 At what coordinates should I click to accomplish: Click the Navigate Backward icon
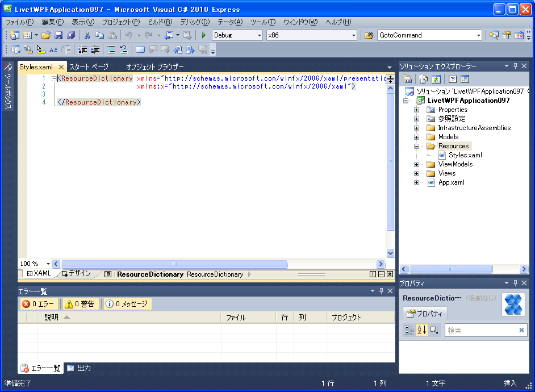169,35
